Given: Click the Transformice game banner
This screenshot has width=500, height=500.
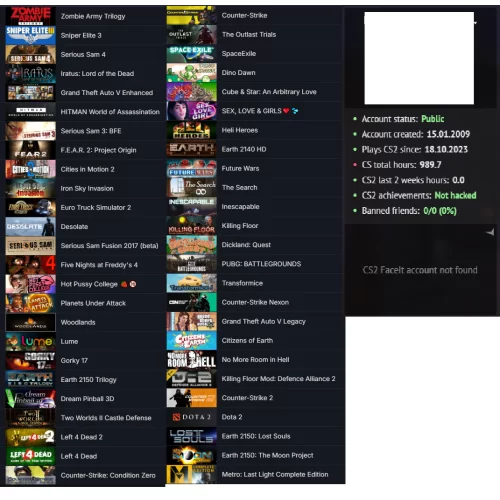Looking at the screenshot, I should pyautogui.click(x=191, y=283).
